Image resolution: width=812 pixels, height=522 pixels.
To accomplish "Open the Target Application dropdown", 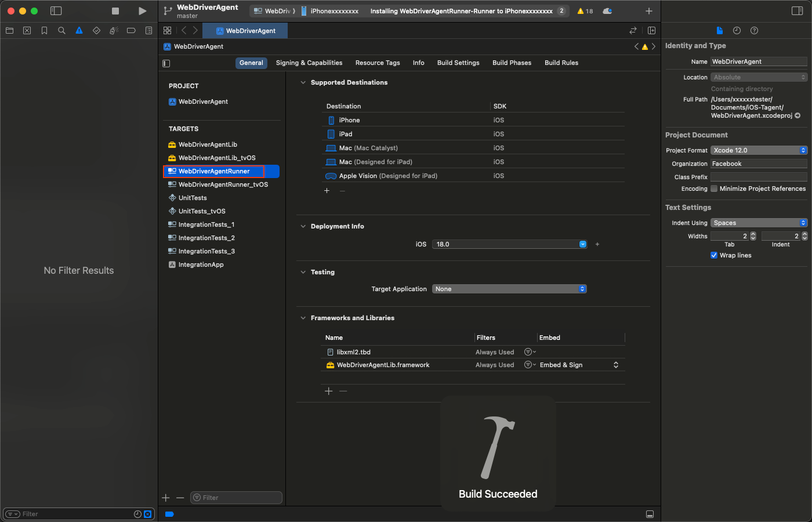I will tap(509, 289).
